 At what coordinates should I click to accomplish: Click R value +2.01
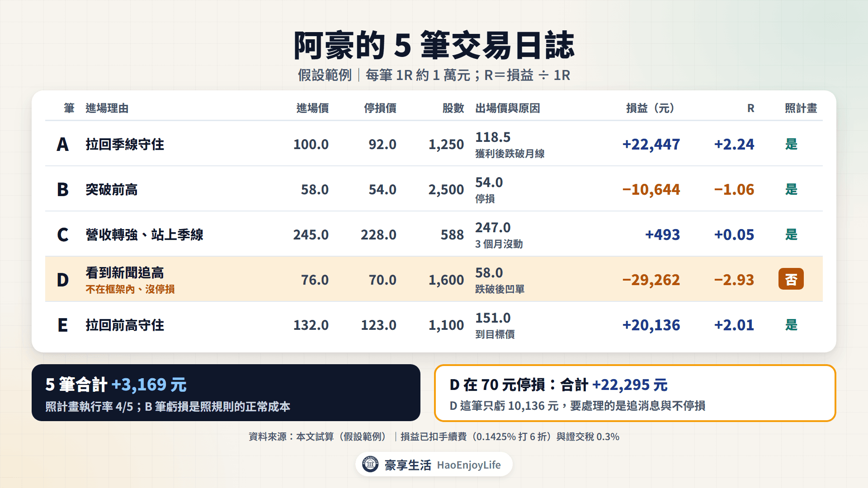734,325
